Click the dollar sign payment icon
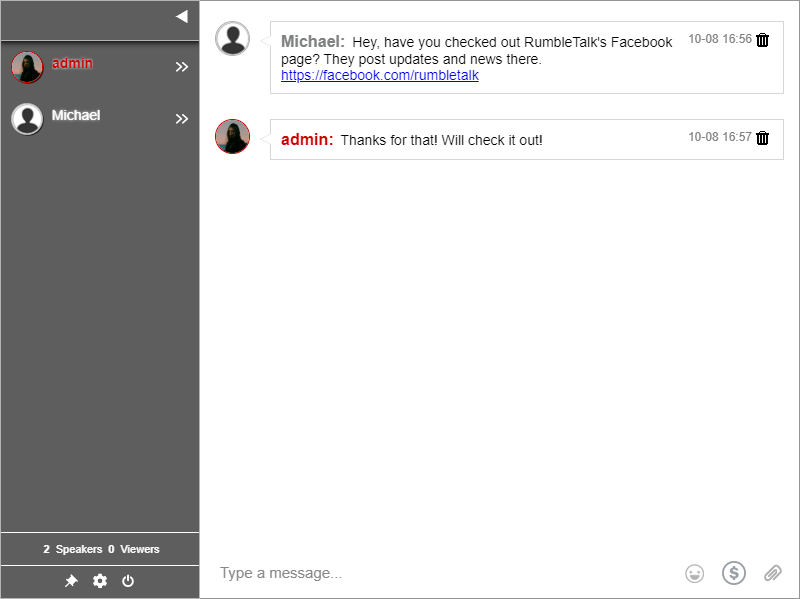Screen dimensions: 800x599 (x=734, y=573)
